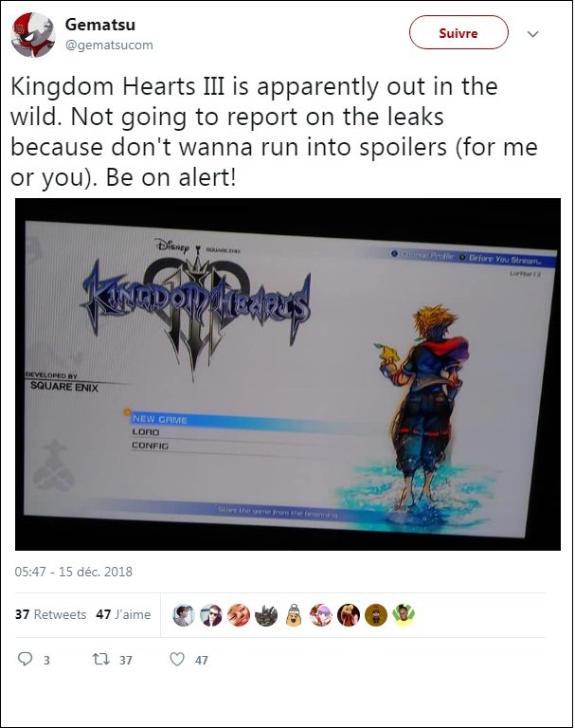Screen dimensions: 575x728
Task: Open the tweet timestamp 05:47 - 15 déc. 2018
Action: pos(74,572)
